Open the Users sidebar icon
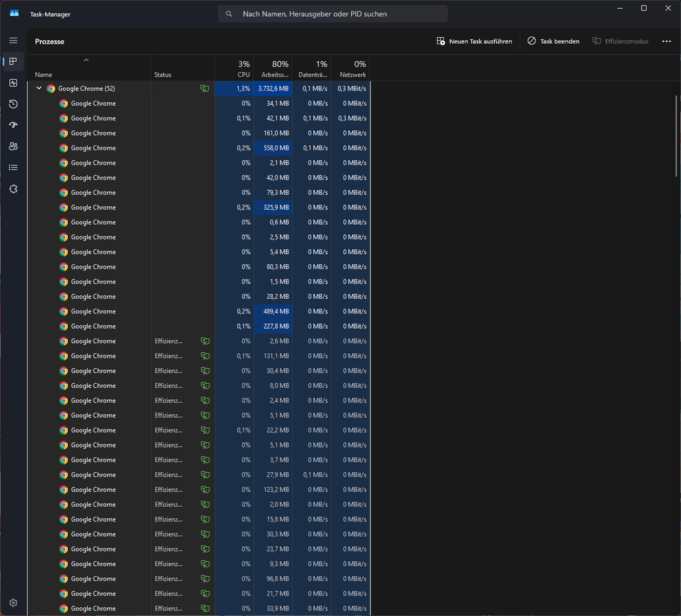Viewport: 681px width, 616px height. [x=13, y=146]
